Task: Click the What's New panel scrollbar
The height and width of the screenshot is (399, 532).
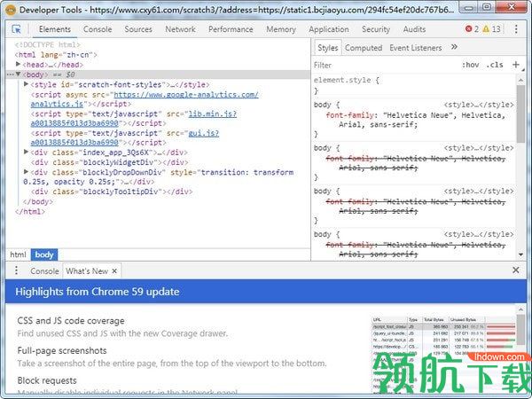Action: coord(520,331)
